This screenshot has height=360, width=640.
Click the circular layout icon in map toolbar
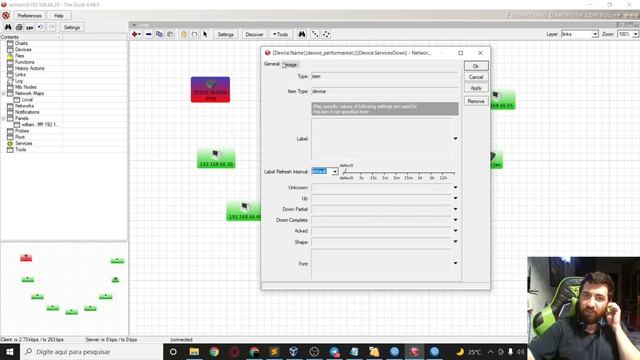[326, 34]
